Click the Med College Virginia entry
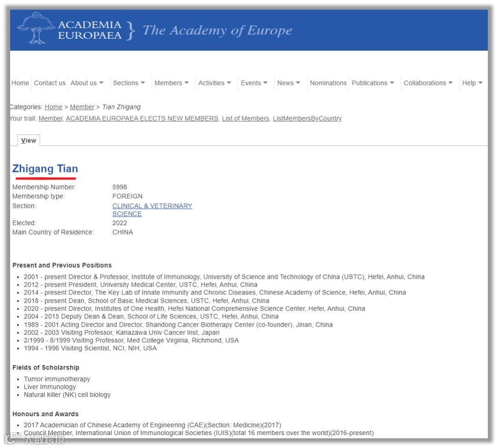Viewport: 498px width, 448px height. [x=131, y=340]
